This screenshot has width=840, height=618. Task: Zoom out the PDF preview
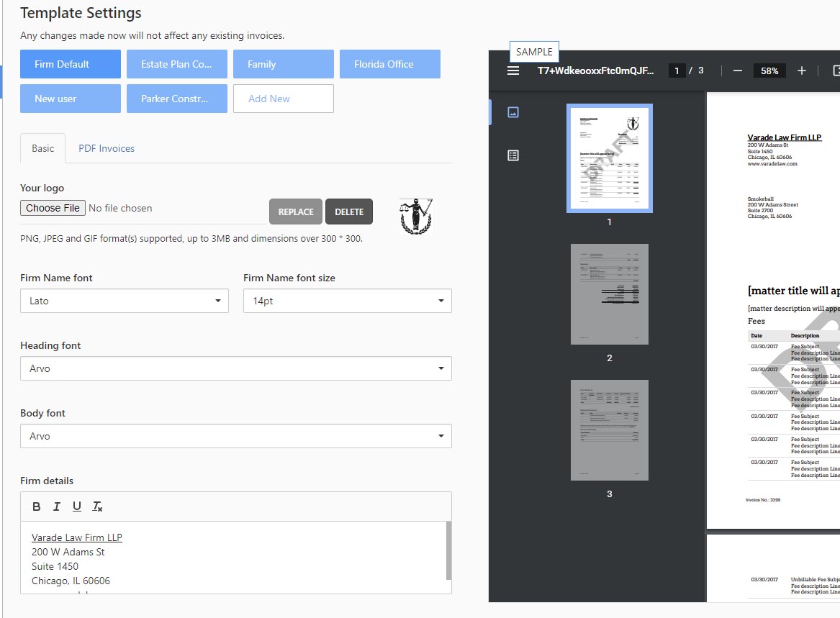[x=738, y=71]
